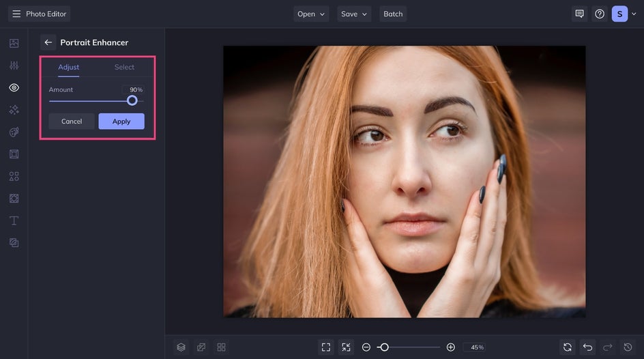Click the 45% zoom value field
The width and height of the screenshot is (644, 359).
pos(475,347)
